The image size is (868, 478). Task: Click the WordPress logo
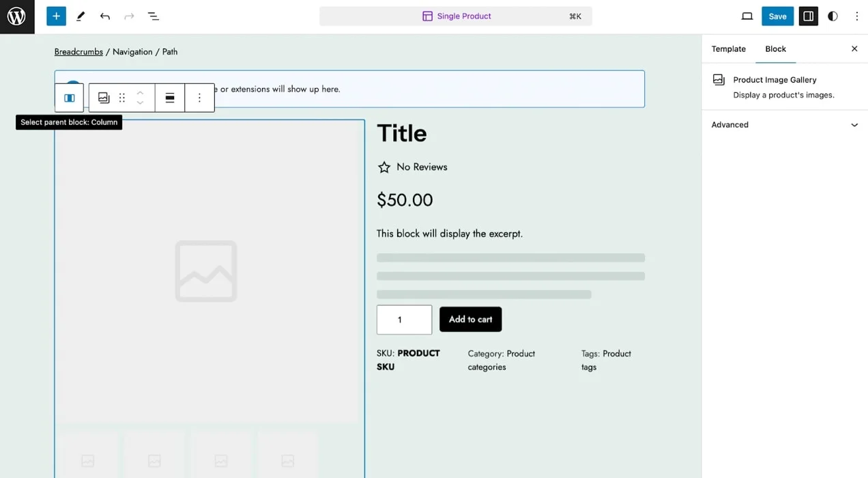click(x=16, y=16)
